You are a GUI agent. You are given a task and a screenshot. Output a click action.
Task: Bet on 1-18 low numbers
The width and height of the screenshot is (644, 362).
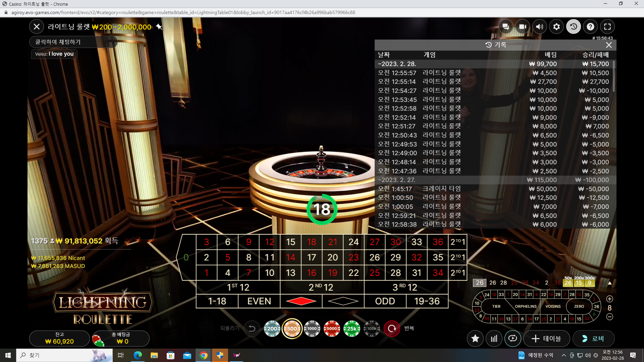pyautogui.click(x=217, y=301)
